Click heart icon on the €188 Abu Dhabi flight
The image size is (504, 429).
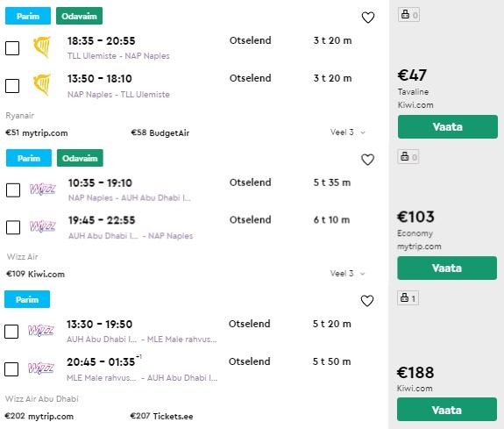367,301
